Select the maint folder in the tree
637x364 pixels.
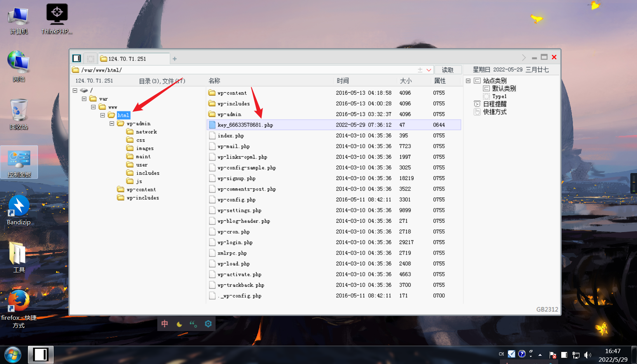tap(139, 156)
